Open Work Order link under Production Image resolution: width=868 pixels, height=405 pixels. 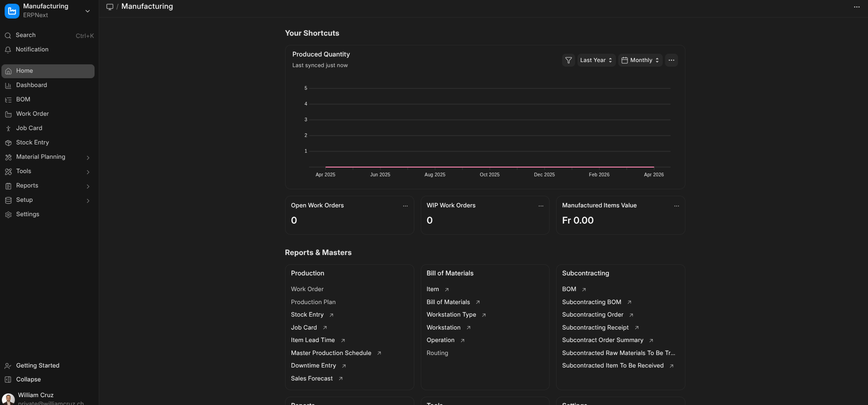point(307,289)
